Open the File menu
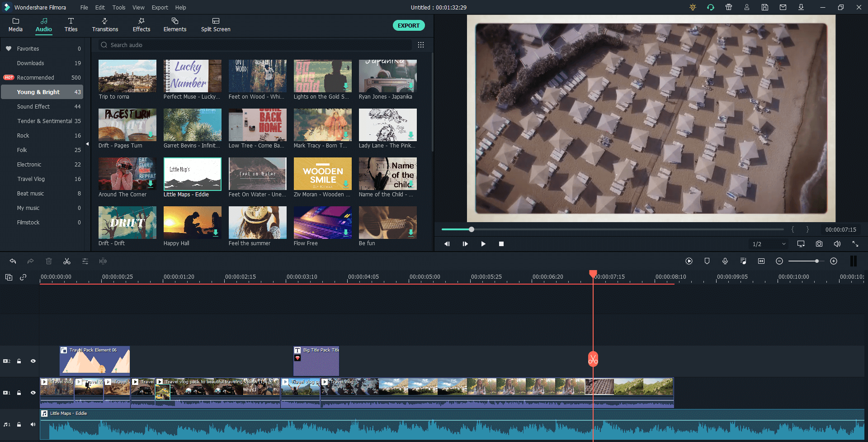Image resolution: width=868 pixels, height=442 pixels. [84, 7]
